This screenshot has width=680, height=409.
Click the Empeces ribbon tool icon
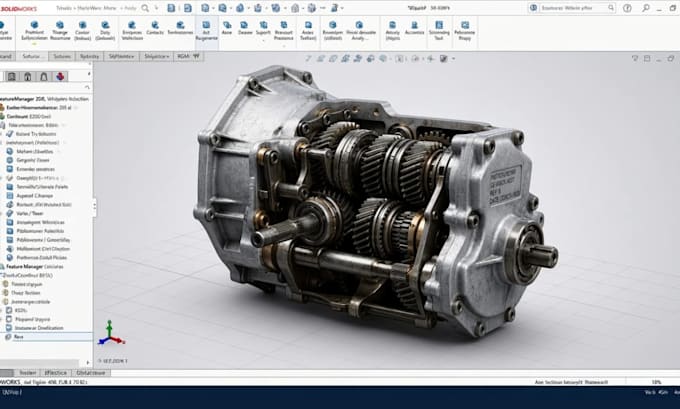(132, 25)
